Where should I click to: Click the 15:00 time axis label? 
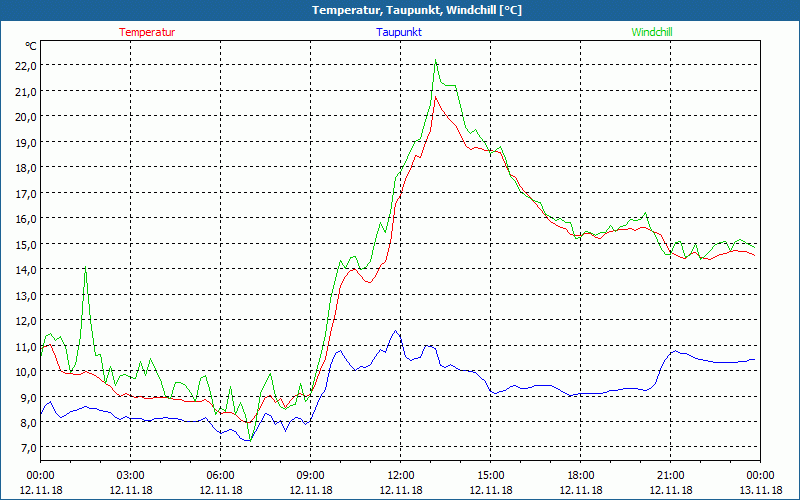(x=491, y=476)
